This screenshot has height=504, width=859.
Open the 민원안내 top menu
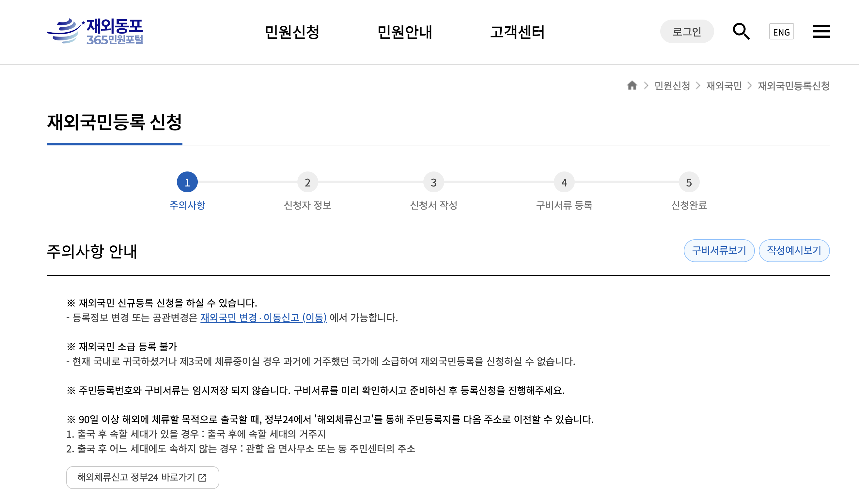tap(405, 32)
